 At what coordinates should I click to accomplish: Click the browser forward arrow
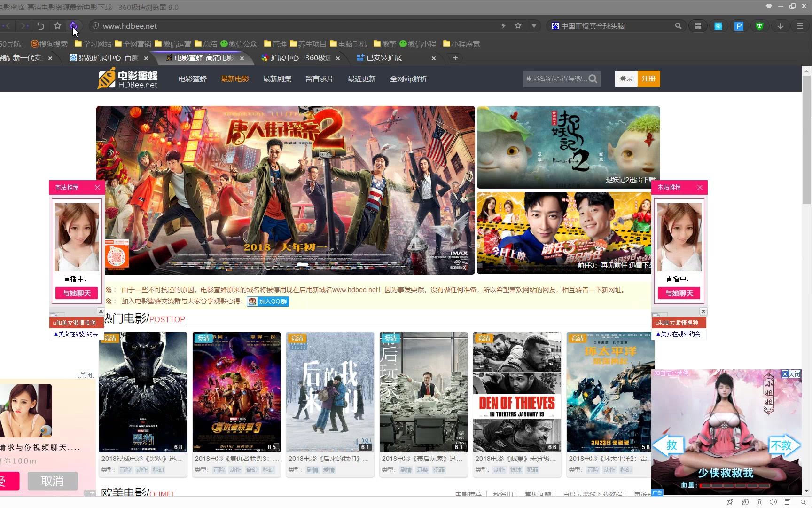click(24, 26)
